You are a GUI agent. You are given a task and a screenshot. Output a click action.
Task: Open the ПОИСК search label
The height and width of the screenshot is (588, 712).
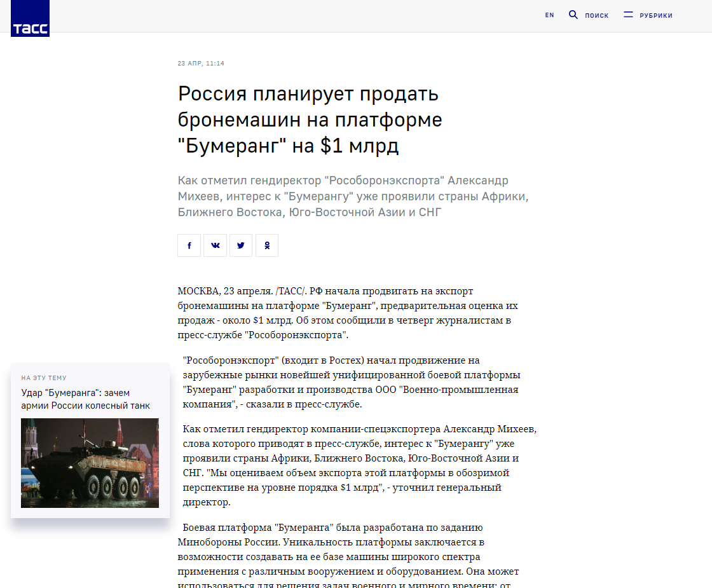(597, 15)
